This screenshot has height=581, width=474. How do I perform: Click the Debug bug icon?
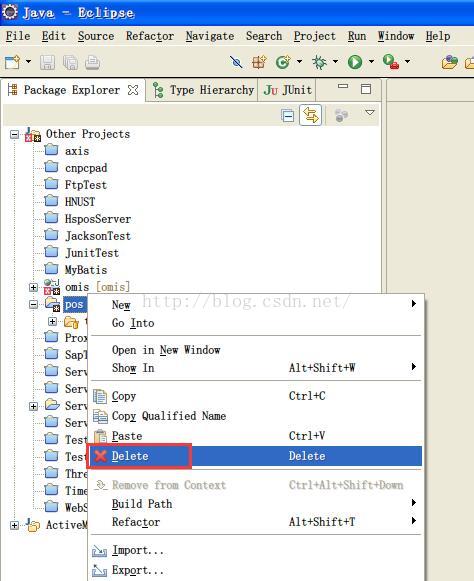point(319,62)
